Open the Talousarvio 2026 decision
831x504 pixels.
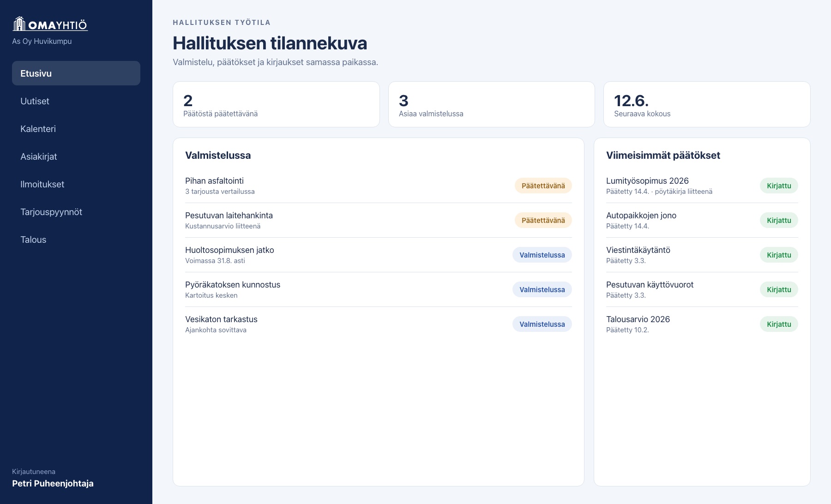coord(702,324)
